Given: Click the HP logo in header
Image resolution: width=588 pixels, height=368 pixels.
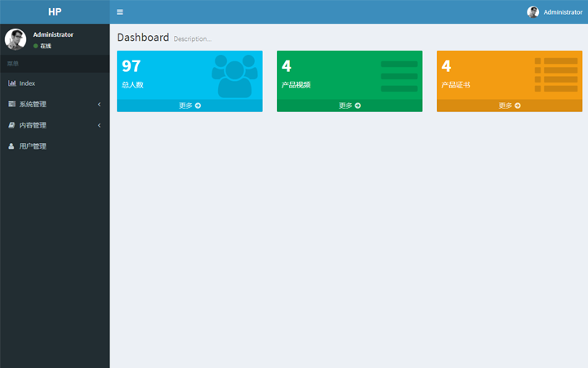Looking at the screenshot, I should tap(55, 12).
